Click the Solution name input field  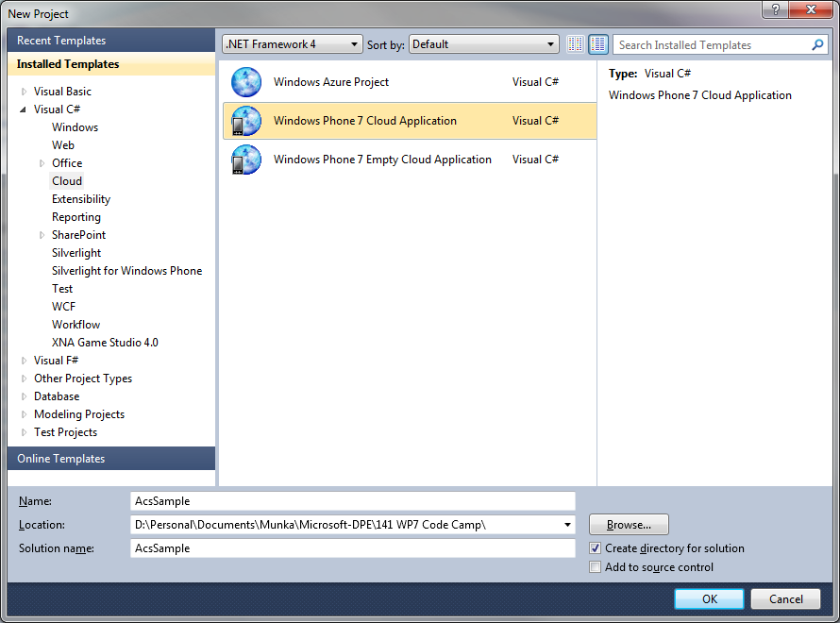(353, 548)
